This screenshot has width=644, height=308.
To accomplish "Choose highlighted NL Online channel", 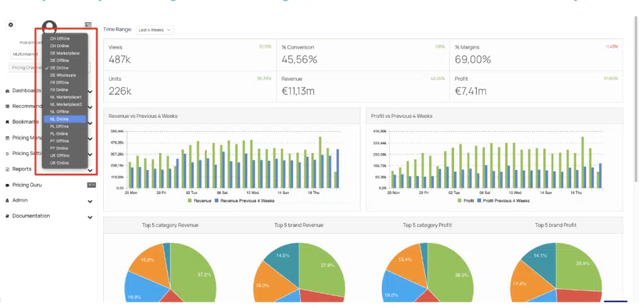I will (65, 119).
